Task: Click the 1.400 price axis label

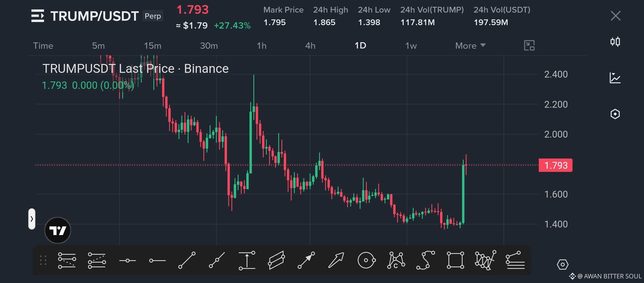Action: point(556,224)
